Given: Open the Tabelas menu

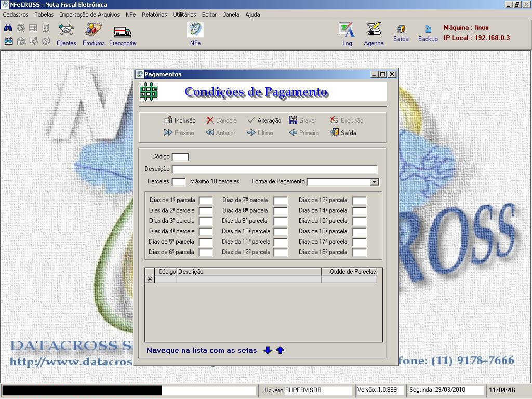Looking at the screenshot, I should (44, 15).
